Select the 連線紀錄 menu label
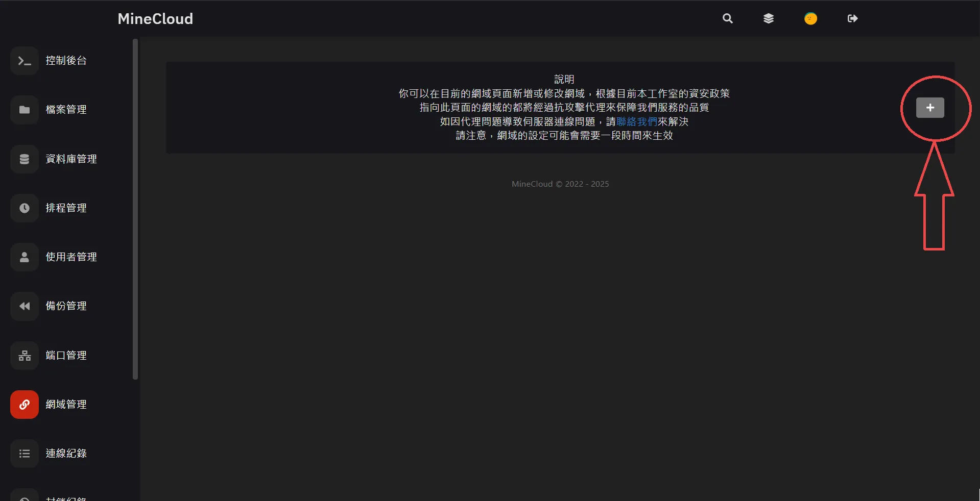The height and width of the screenshot is (501, 980). pos(66,454)
